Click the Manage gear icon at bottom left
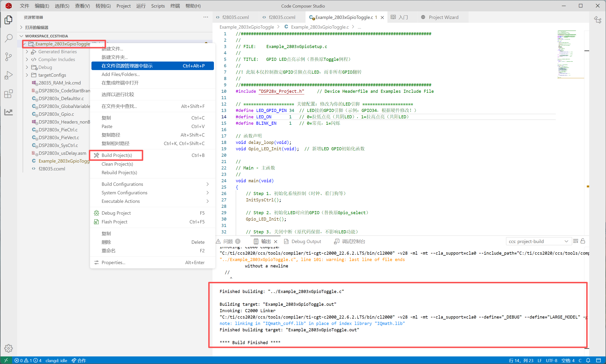 tap(9, 348)
